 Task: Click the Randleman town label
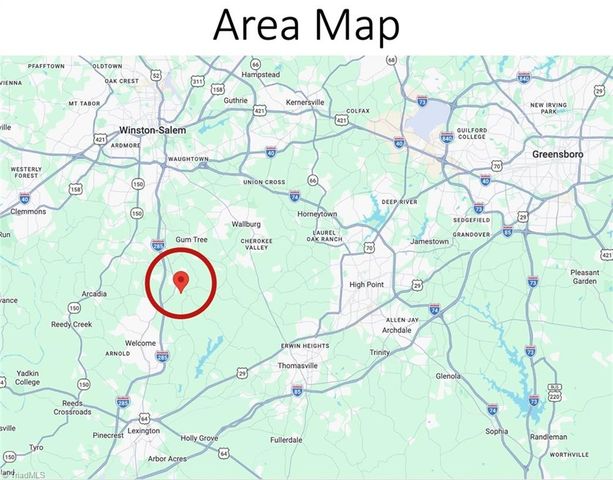[548, 437]
